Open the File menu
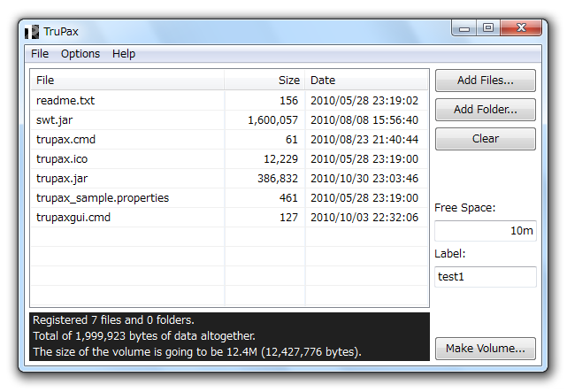567x392 pixels. tap(40, 53)
